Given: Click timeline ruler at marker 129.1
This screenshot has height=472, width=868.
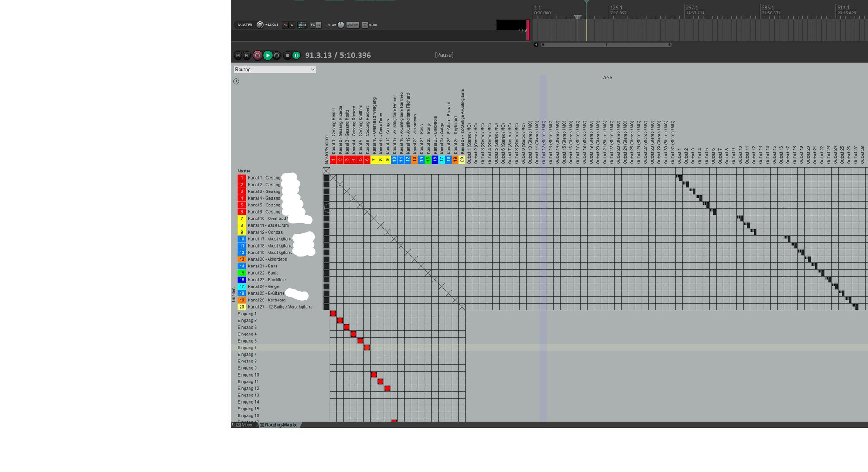Looking at the screenshot, I should tap(616, 8).
